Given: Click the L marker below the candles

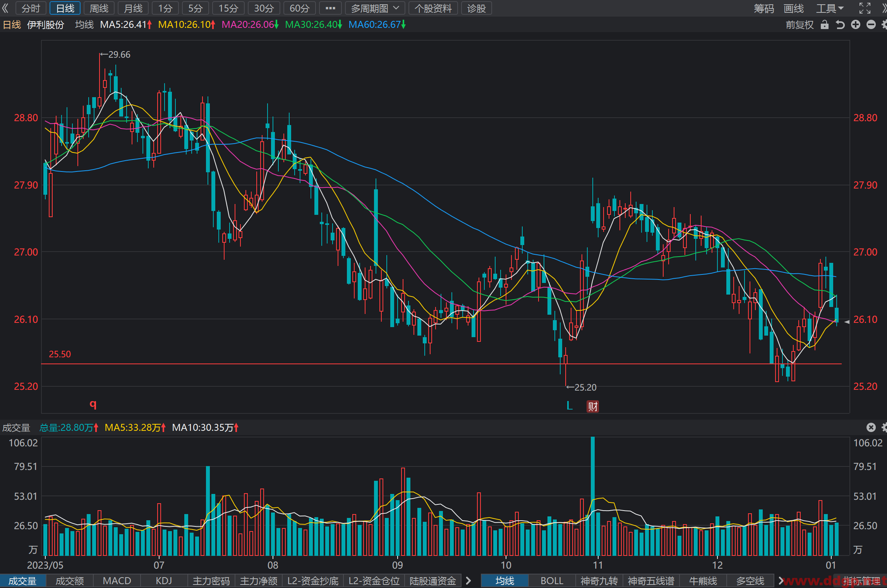Looking at the screenshot, I should (570, 406).
